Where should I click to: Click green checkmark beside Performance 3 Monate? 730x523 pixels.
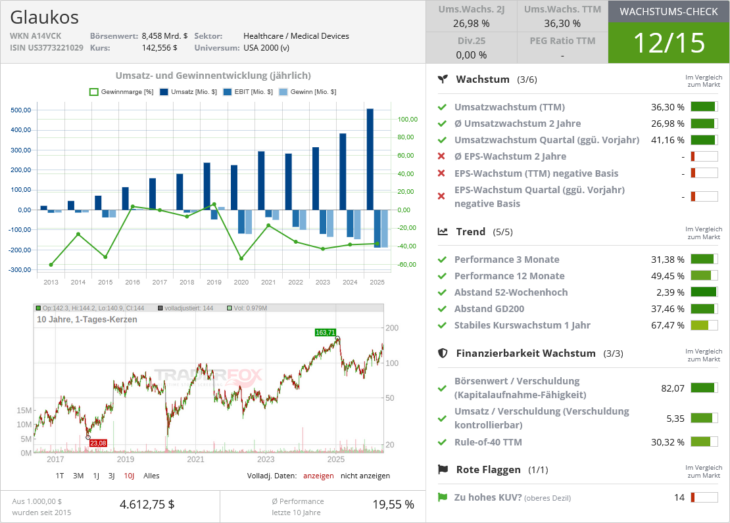[442, 259]
